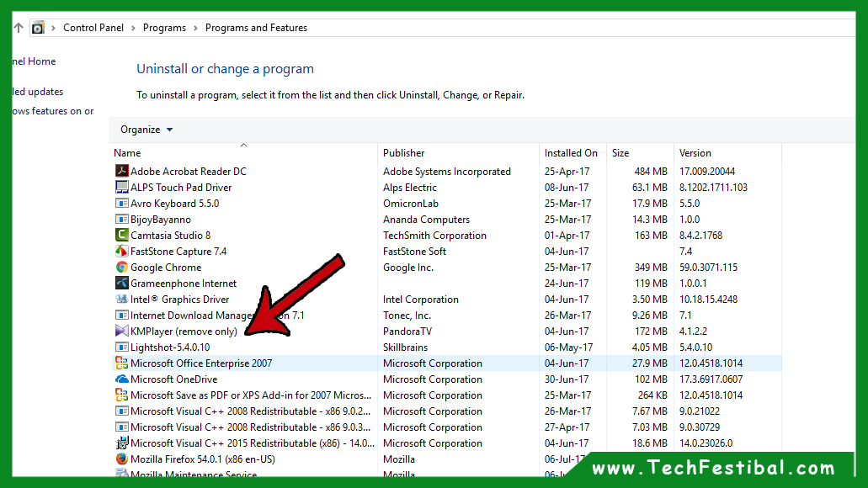
Task: Click the Grameenphone Internet icon
Action: [122, 284]
